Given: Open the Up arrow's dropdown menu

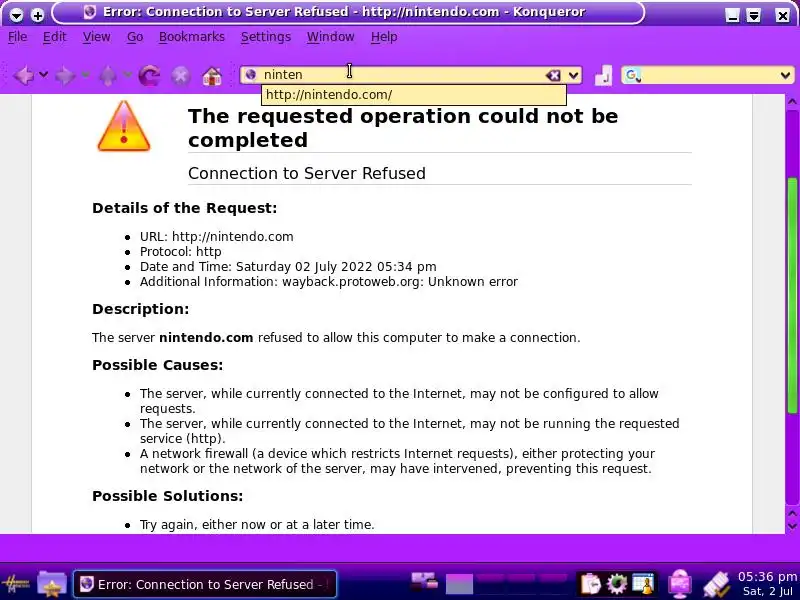Looking at the screenshot, I should click(x=128, y=75).
